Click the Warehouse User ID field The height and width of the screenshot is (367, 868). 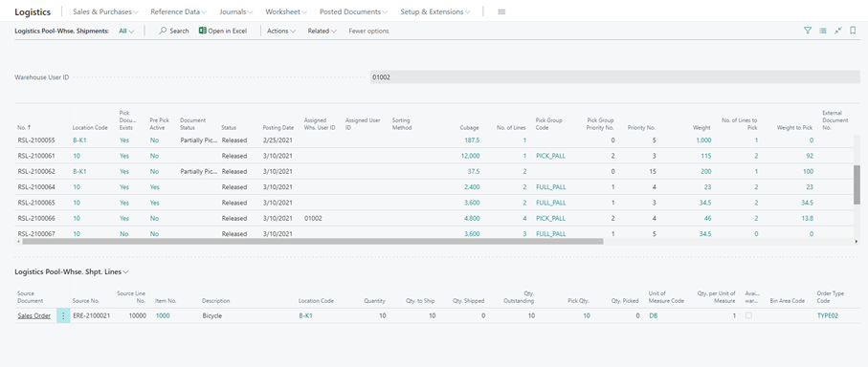pyautogui.click(x=614, y=77)
